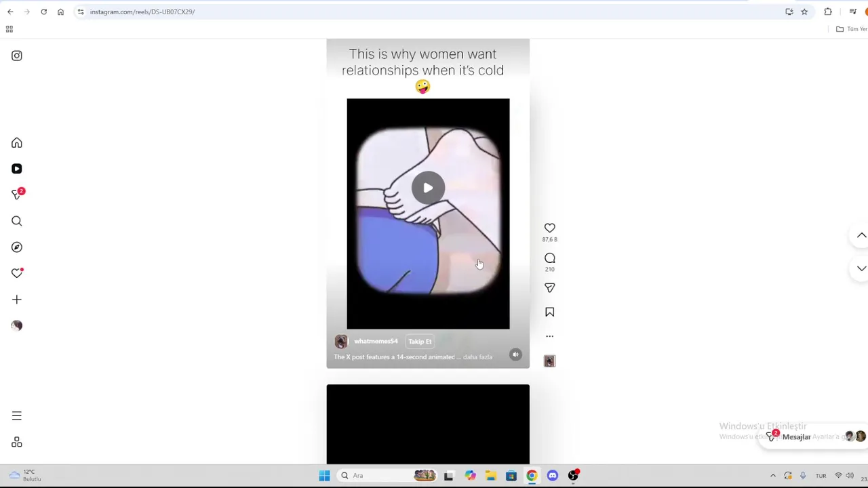Follow whatmemes54 with Takip Et
This screenshot has width=868, height=488.
click(420, 342)
